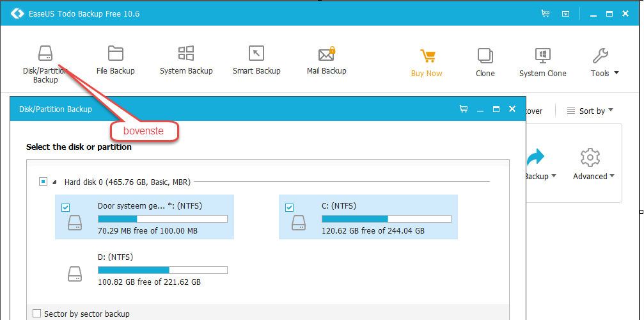Start a System Backup
The height and width of the screenshot is (320, 644).
tap(186, 60)
